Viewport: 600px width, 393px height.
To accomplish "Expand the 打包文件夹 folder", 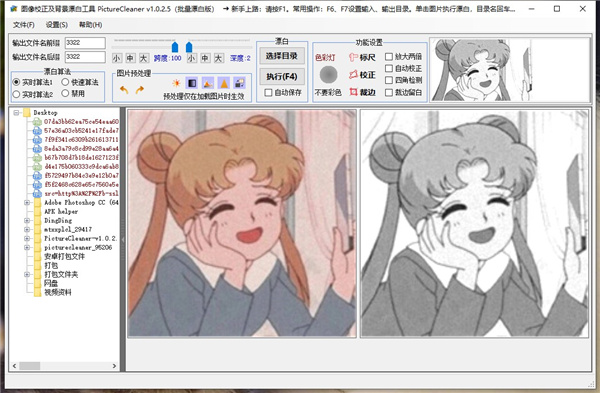I will tap(27, 274).
